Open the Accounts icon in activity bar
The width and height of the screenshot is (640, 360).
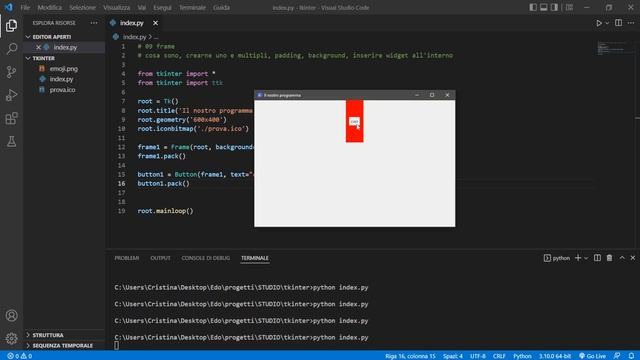pos(11,316)
